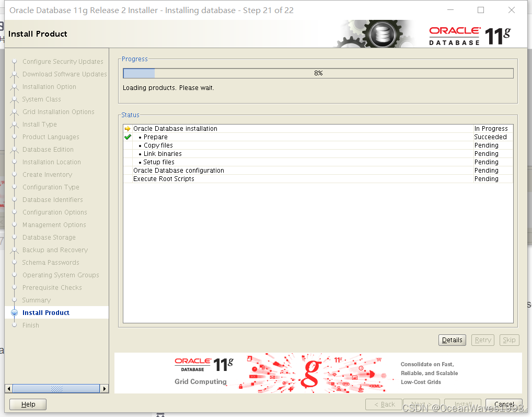
Task: Click the database gear icon in header
Action: click(381, 34)
